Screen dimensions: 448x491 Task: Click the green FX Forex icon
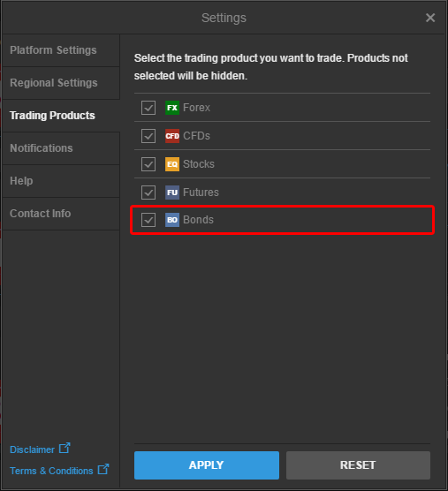click(172, 108)
